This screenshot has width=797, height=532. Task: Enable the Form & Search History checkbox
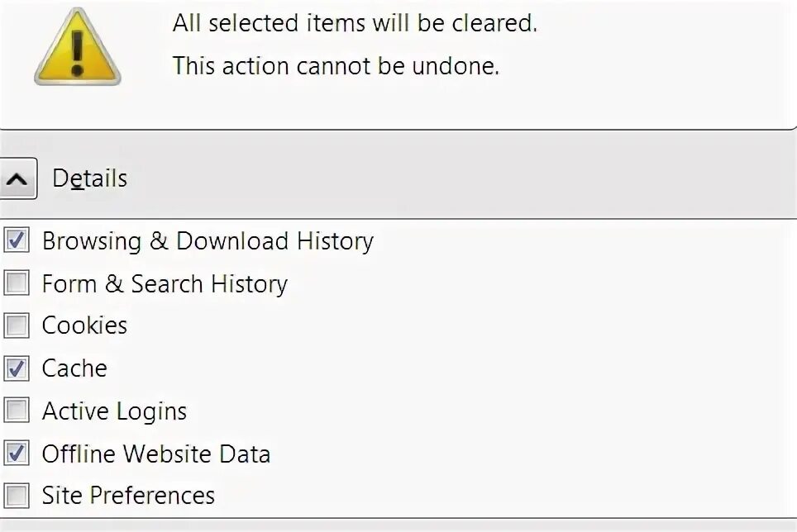(17, 284)
